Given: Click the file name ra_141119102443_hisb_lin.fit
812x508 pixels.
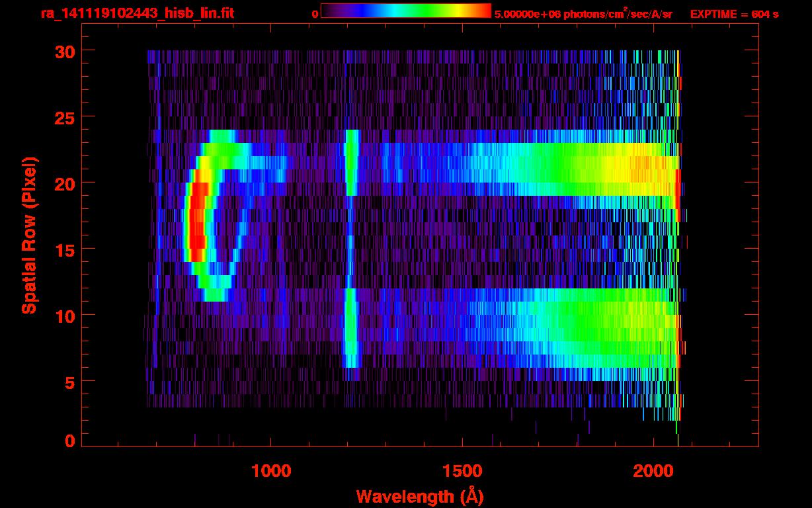Looking at the screenshot, I should [x=138, y=13].
